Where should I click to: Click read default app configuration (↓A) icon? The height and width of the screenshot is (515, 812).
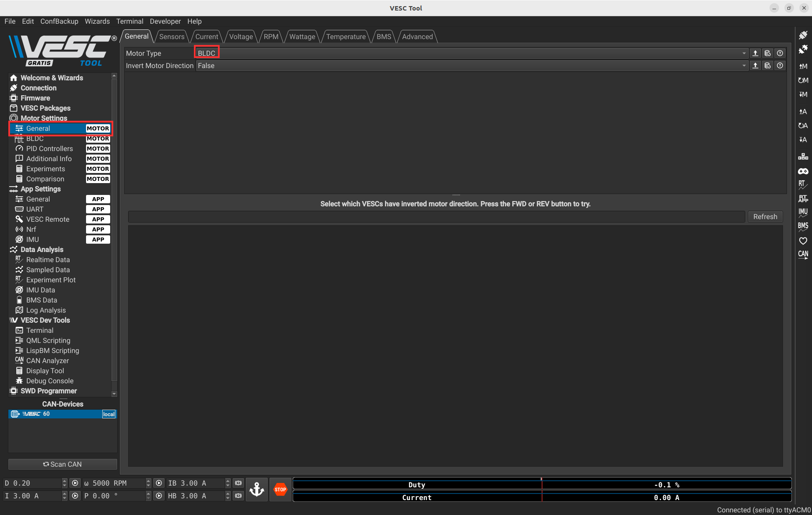click(x=803, y=140)
